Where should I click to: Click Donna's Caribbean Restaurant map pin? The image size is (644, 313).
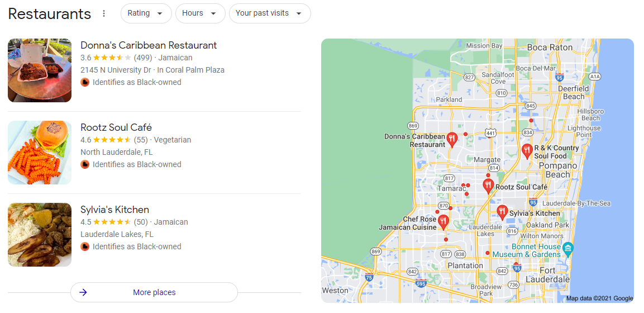[x=452, y=140]
